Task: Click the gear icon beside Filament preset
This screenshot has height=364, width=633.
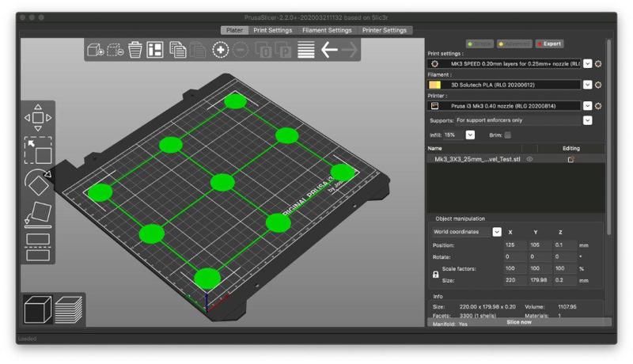Action: 598,85
